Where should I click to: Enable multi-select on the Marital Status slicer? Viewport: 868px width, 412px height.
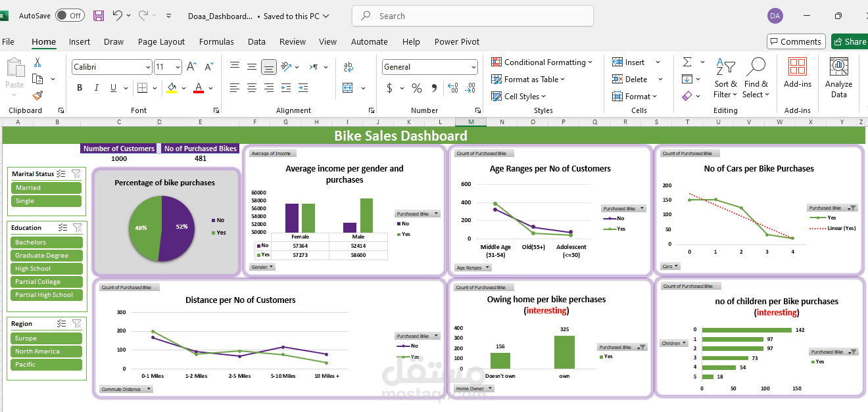click(x=60, y=173)
